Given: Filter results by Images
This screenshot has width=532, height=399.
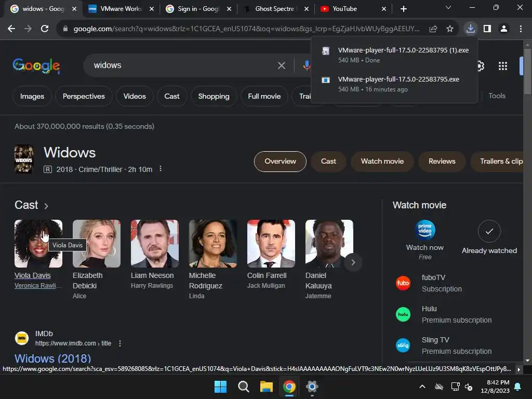Looking at the screenshot, I should [x=32, y=96].
